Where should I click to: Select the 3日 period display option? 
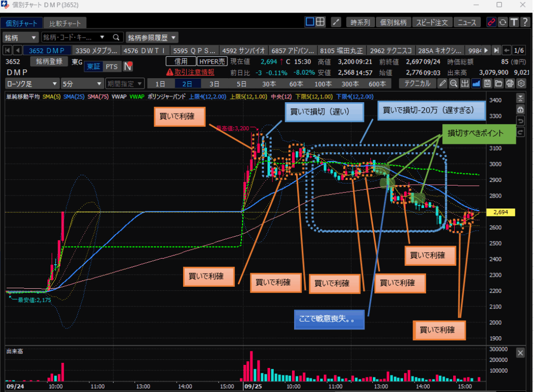(x=214, y=83)
